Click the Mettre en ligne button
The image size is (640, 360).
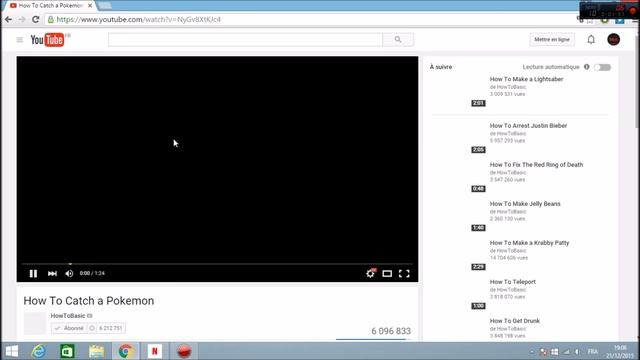point(552,40)
